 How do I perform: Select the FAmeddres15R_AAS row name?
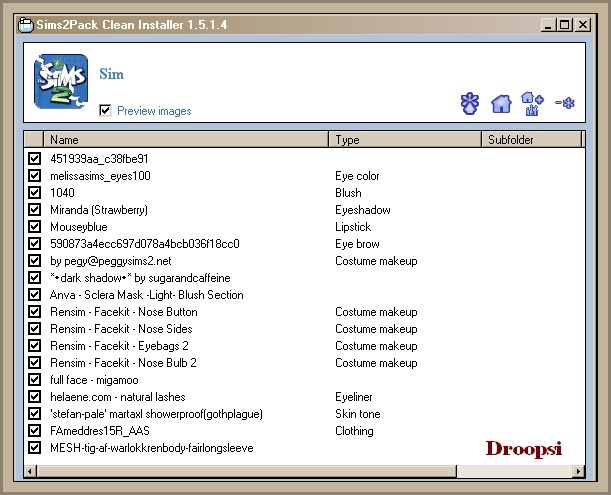100,431
